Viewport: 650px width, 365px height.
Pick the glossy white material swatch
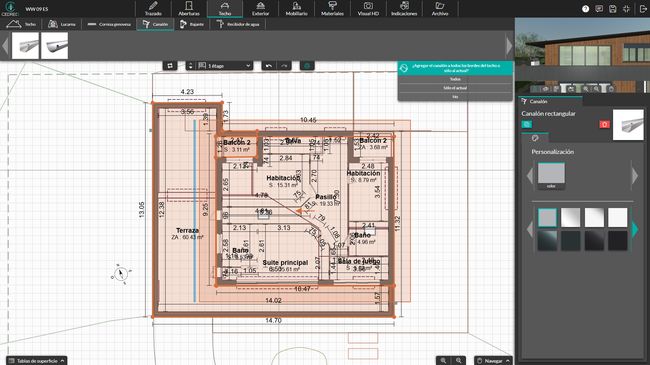pos(594,217)
